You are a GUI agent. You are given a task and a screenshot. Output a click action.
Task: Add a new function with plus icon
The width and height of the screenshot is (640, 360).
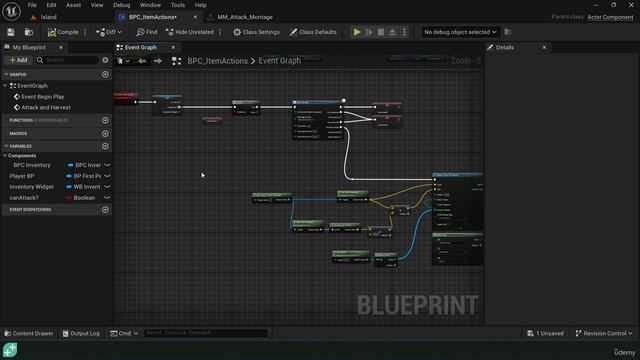pos(105,120)
